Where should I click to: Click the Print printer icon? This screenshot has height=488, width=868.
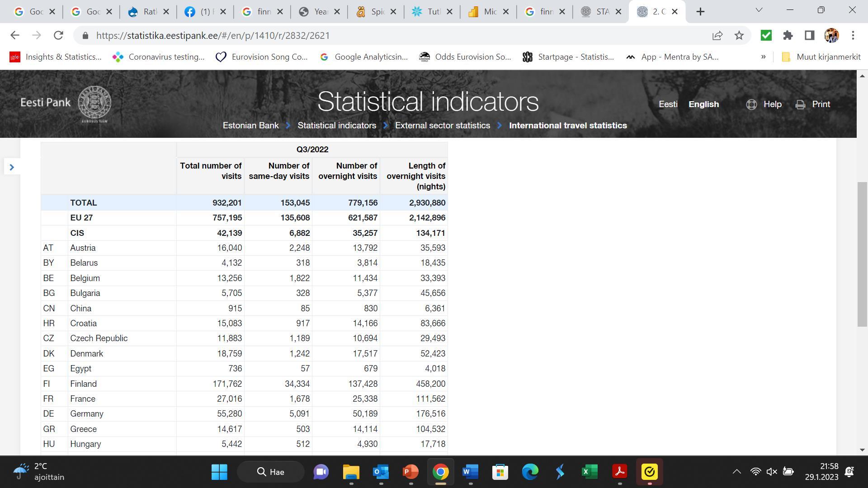pos(800,104)
